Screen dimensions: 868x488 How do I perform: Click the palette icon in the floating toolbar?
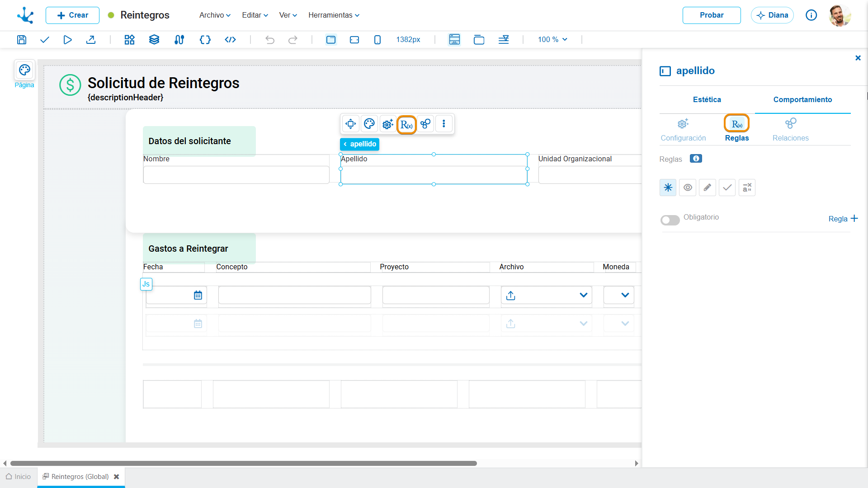369,124
